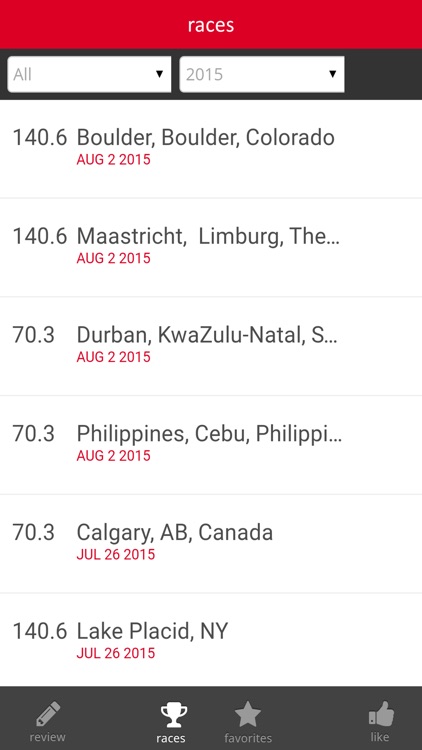Screen dimensions: 422x750
Task: Open the 2015 year dropdown
Action: tap(262, 74)
